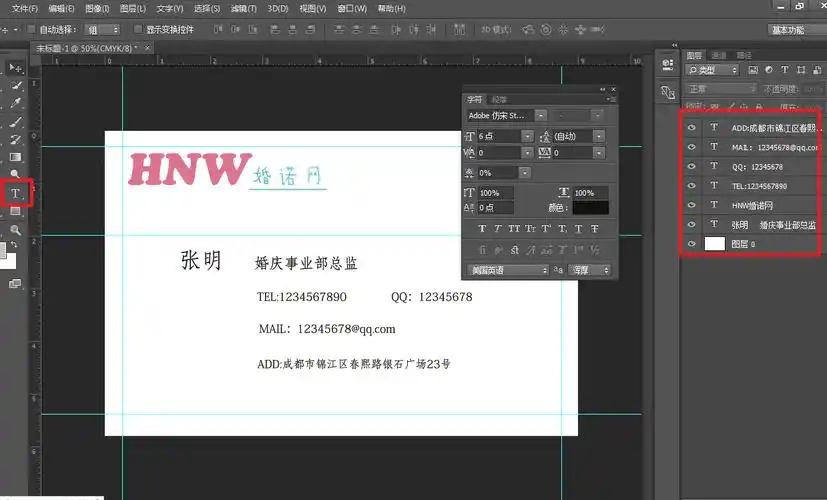Enable 自动选择 checkbox
827x500 pixels.
point(31,29)
